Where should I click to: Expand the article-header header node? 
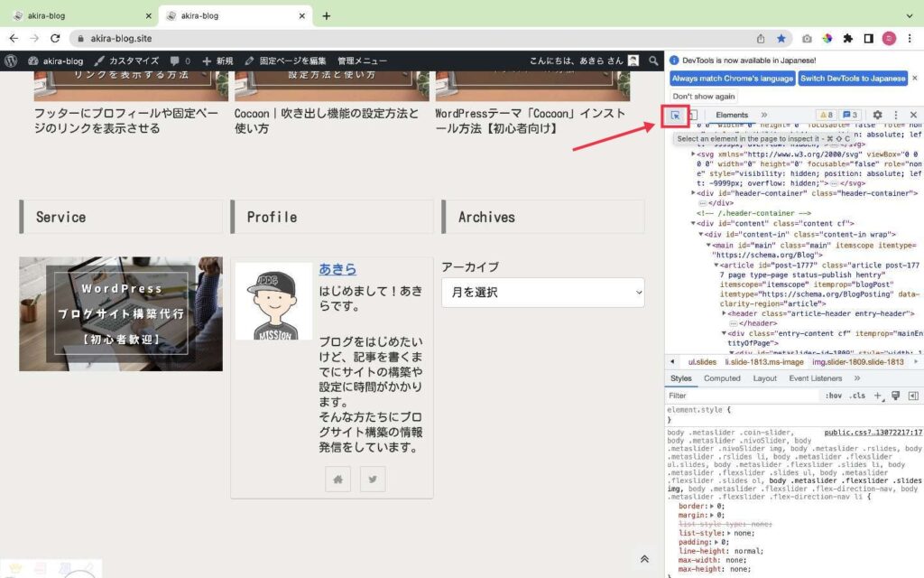pyautogui.click(x=724, y=313)
